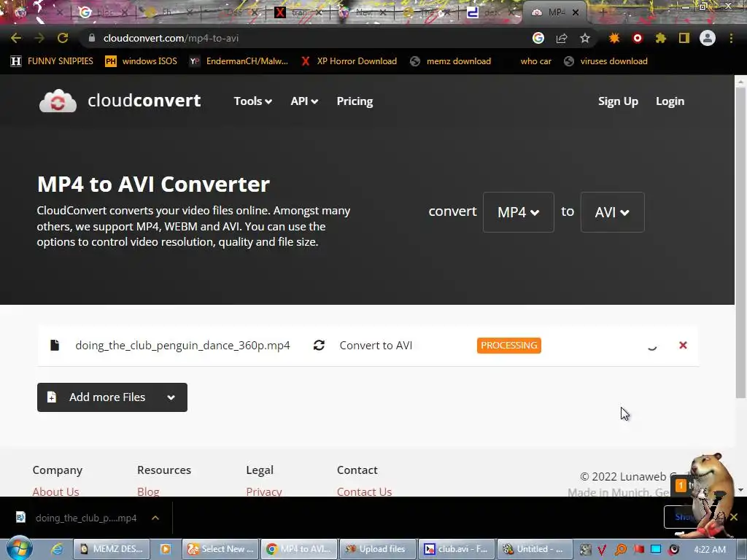Image resolution: width=747 pixels, height=560 pixels.
Task: Click the page vertical scrollbar
Action: (740, 242)
